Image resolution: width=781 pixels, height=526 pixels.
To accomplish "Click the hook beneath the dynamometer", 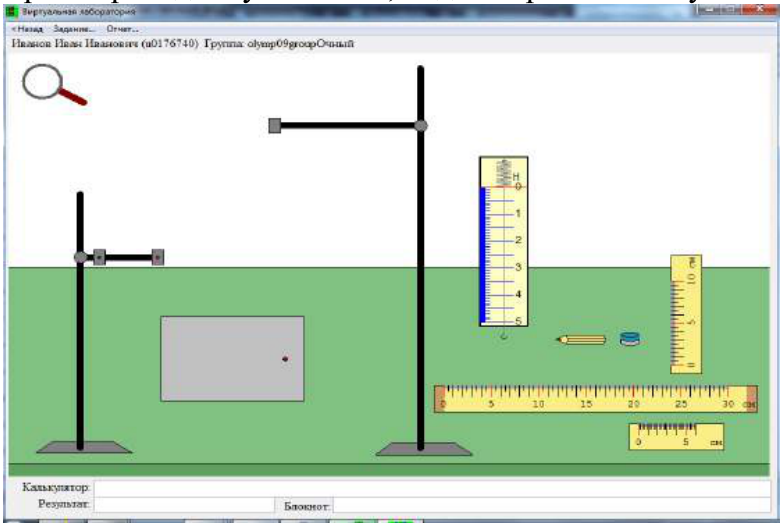I will pyautogui.click(x=504, y=336).
